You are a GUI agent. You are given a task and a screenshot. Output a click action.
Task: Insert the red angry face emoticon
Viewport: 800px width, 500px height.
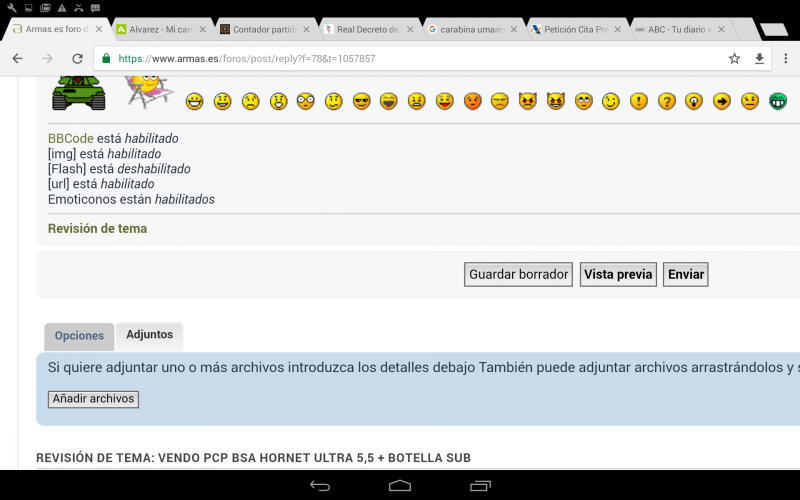pos(472,101)
